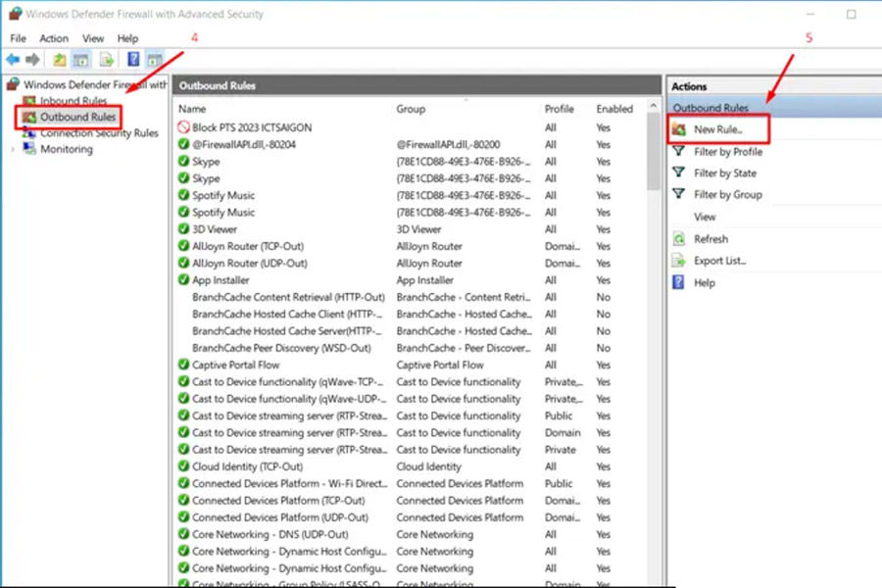Click the Monitoring tree icon
Screen dimensions: 882x588
(x=29, y=149)
